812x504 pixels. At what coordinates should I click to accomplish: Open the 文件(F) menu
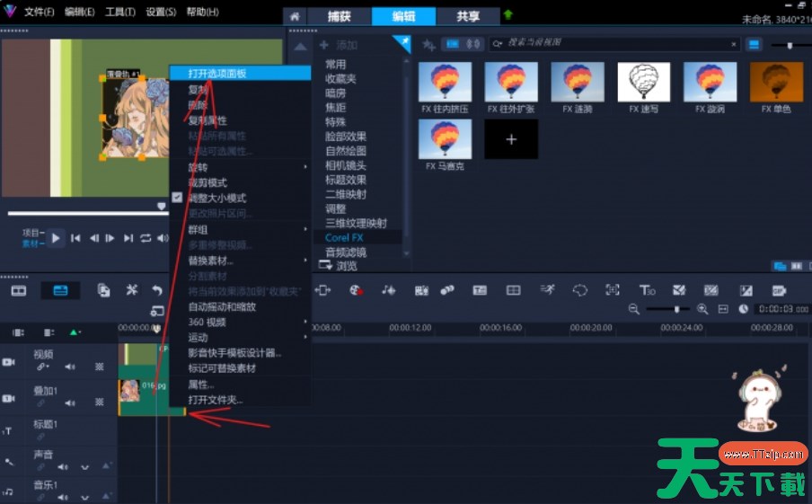pyautogui.click(x=40, y=12)
